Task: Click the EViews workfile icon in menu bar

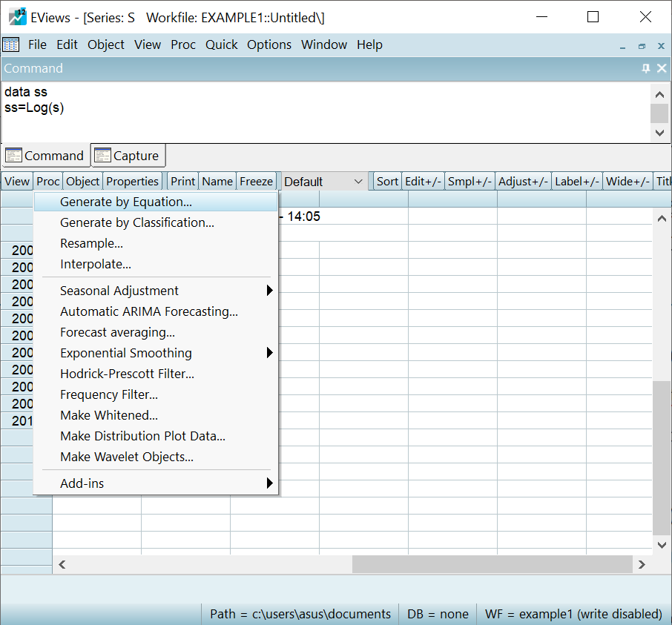Action: click(11, 44)
